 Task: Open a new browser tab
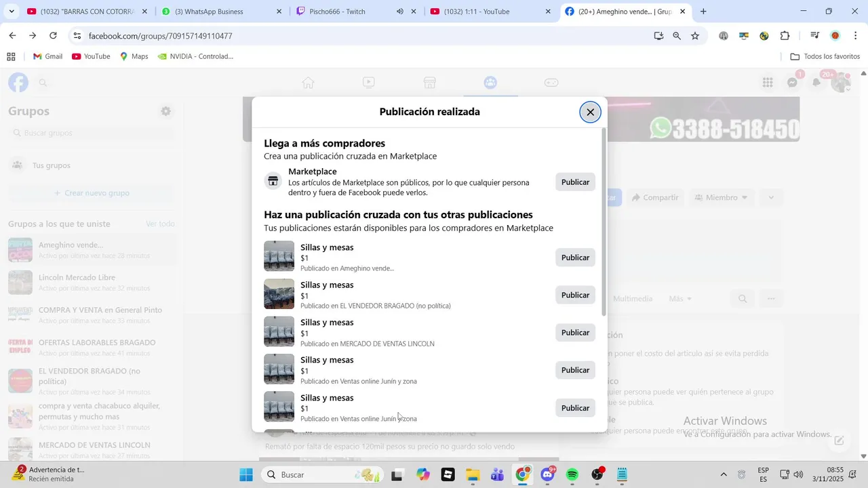tap(703, 12)
